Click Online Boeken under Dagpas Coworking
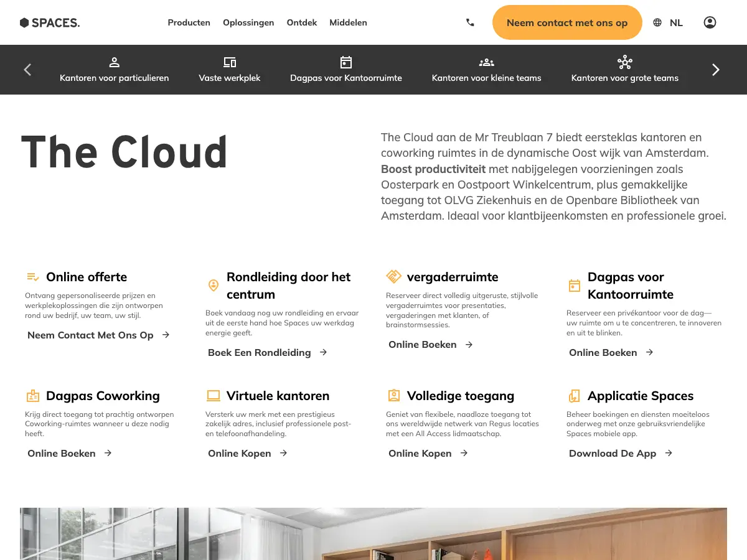The image size is (747, 560). click(62, 453)
